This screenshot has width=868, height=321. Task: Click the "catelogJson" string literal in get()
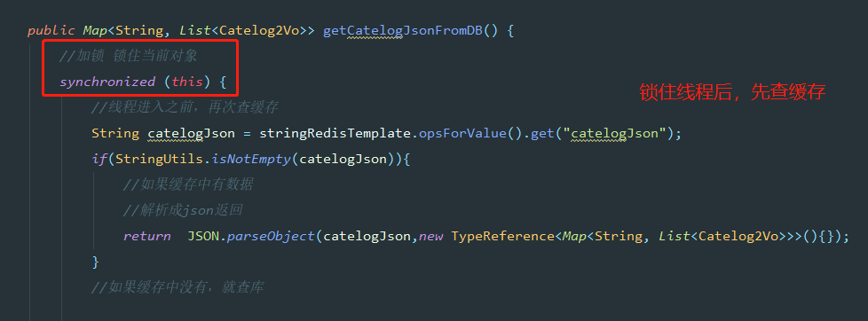614,133
